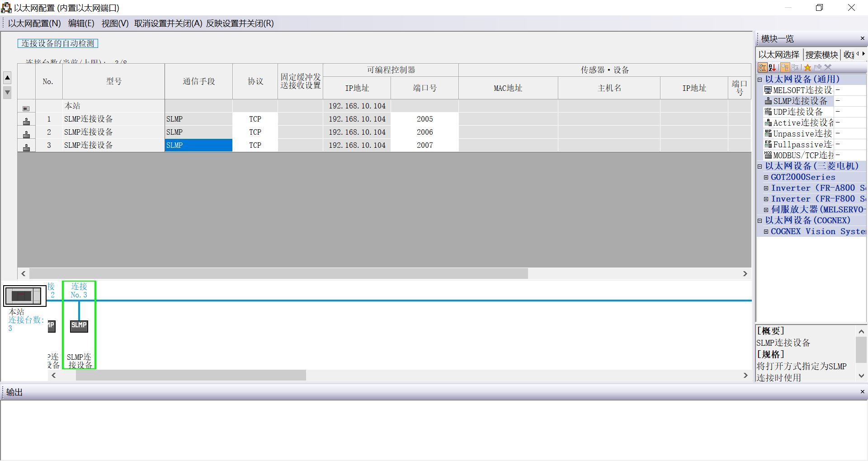Click the horizontal scrollbar right arrow below the table
Screen dimensions: 868x461
point(745,273)
